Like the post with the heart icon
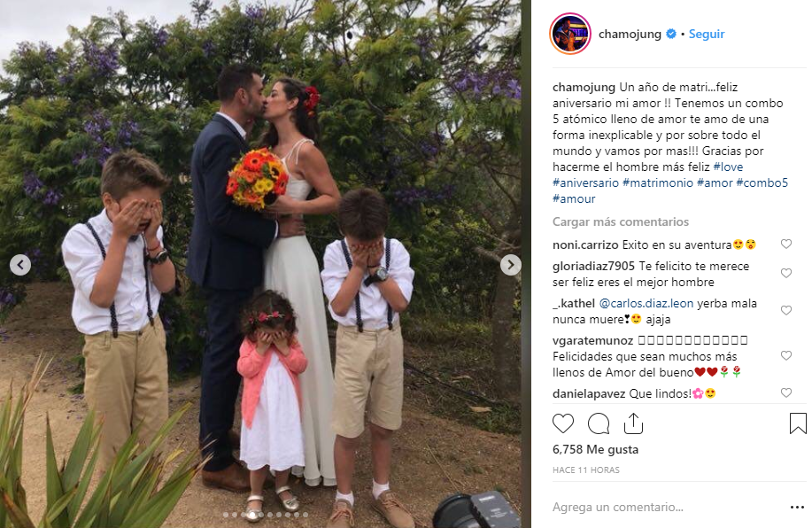This screenshot has height=528, width=812. (563, 423)
